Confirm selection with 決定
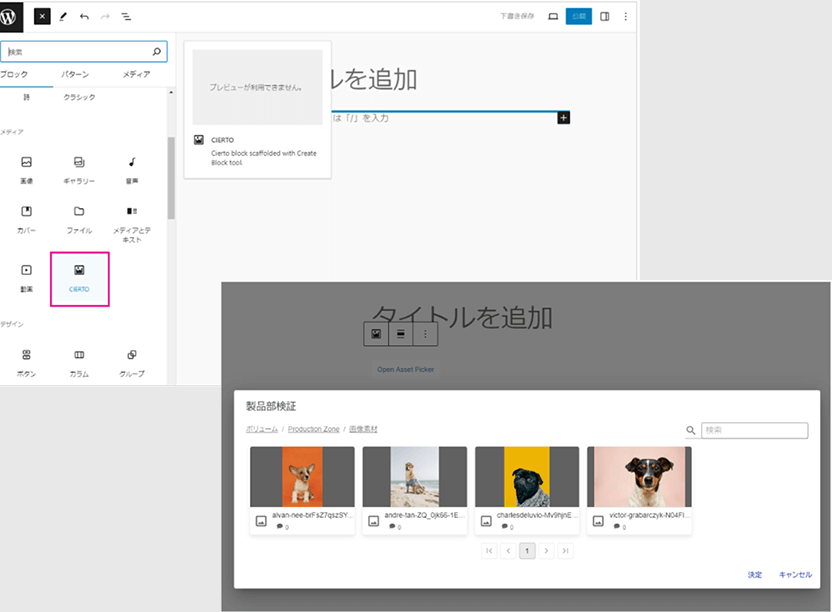 point(755,575)
